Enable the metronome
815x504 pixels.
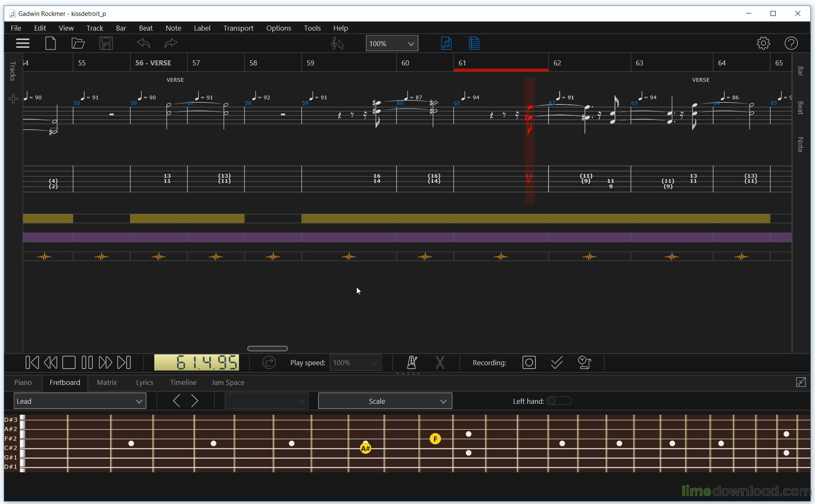[412, 362]
